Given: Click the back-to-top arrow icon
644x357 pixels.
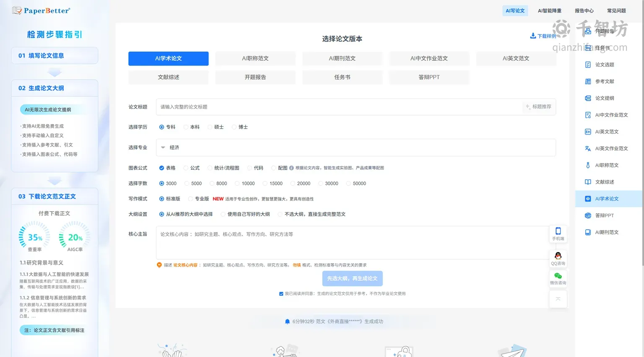Looking at the screenshot, I should [558, 299].
